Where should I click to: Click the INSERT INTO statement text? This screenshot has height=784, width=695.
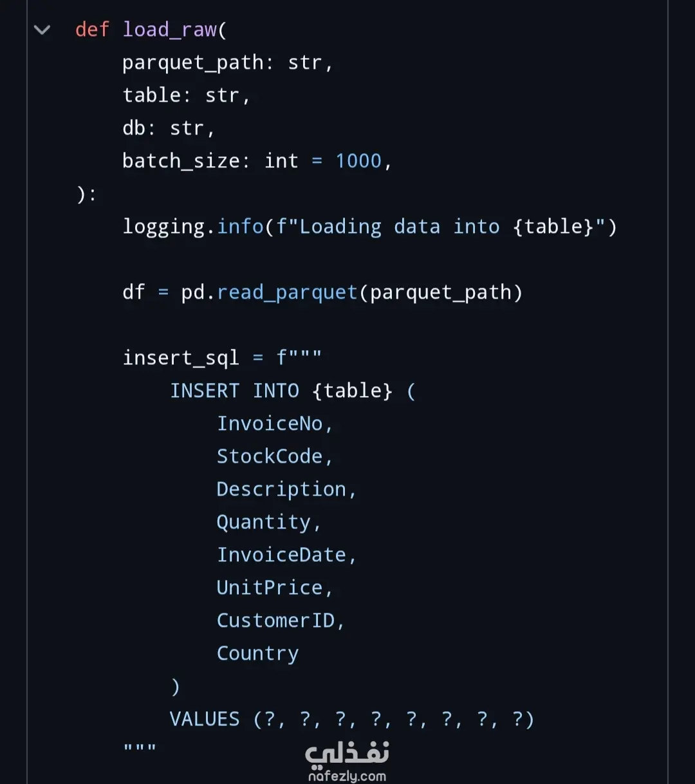(235, 391)
